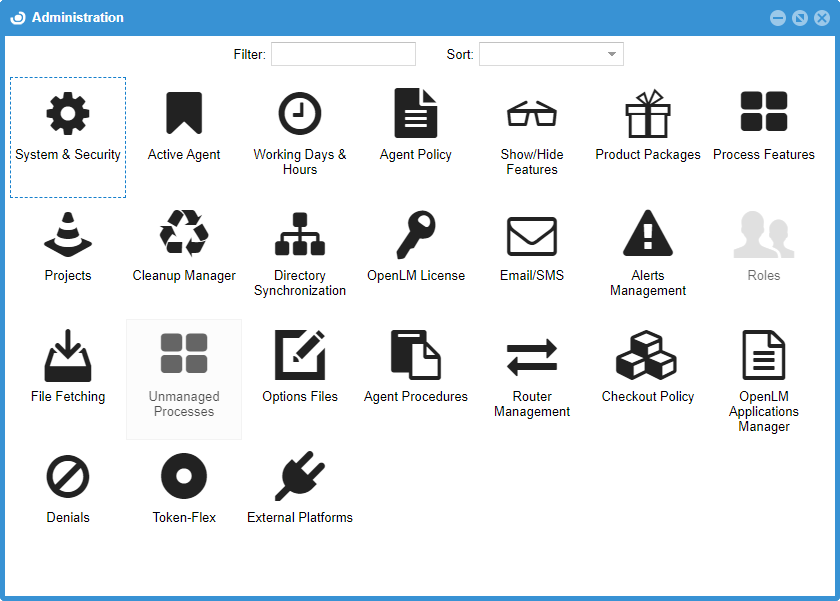Open the Token-Flex icon
This screenshot has height=601, width=840.
[184, 477]
